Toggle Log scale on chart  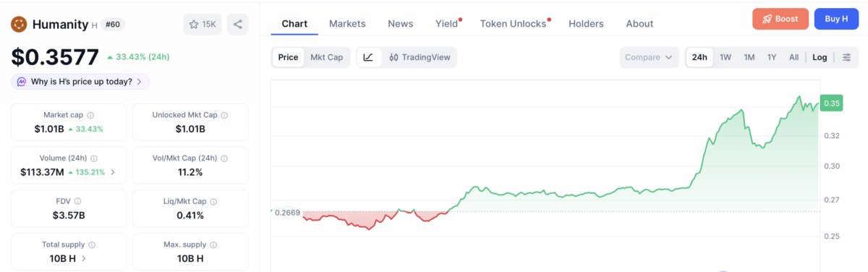[820, 57]
